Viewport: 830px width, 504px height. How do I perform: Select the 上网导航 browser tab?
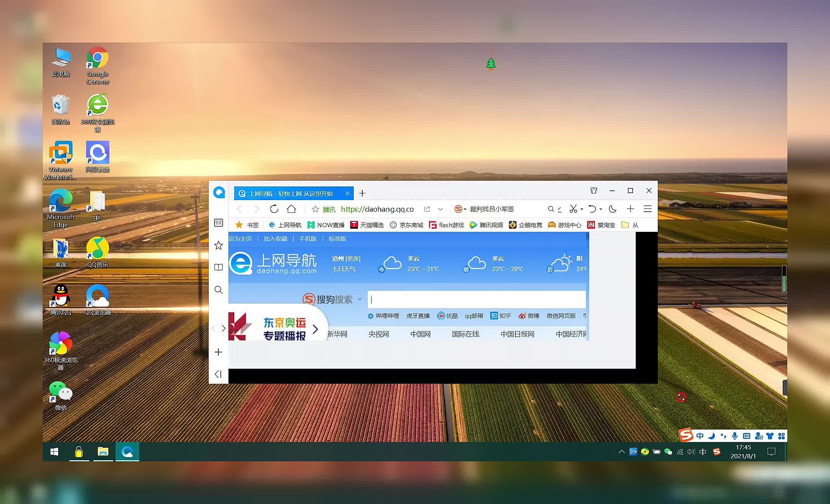point(290,193)
